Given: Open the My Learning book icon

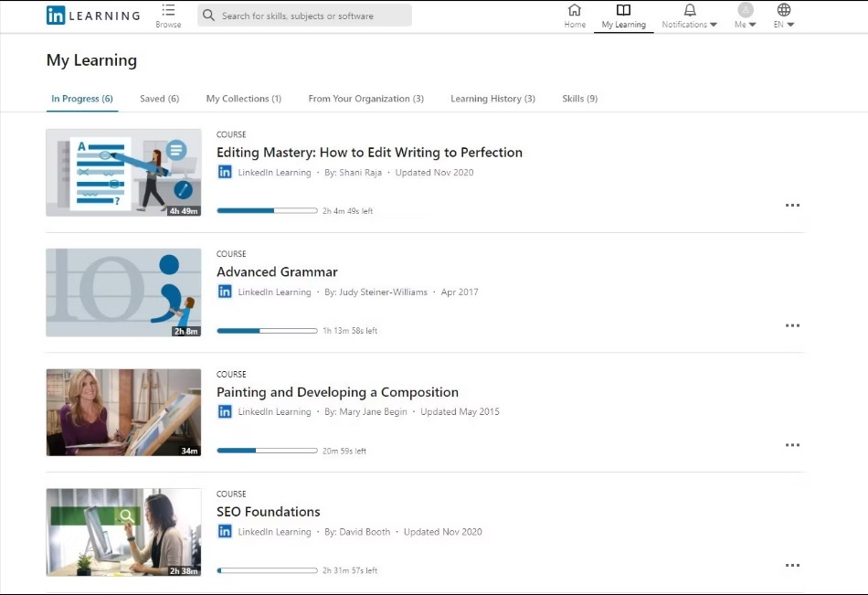Looking at the screenshot, I should click(623, 10).
